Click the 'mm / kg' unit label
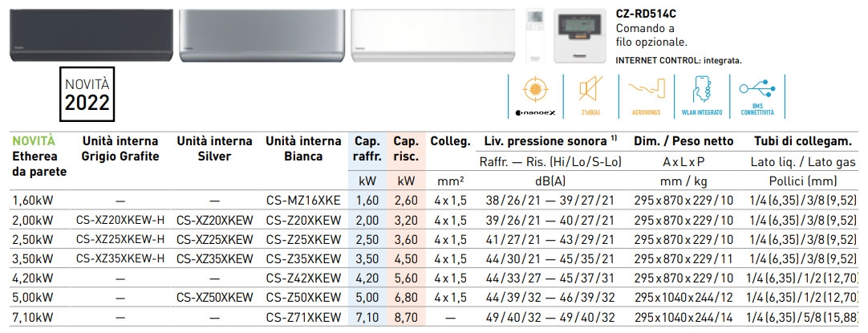This screenshot has height=333, width=868. 683,181
